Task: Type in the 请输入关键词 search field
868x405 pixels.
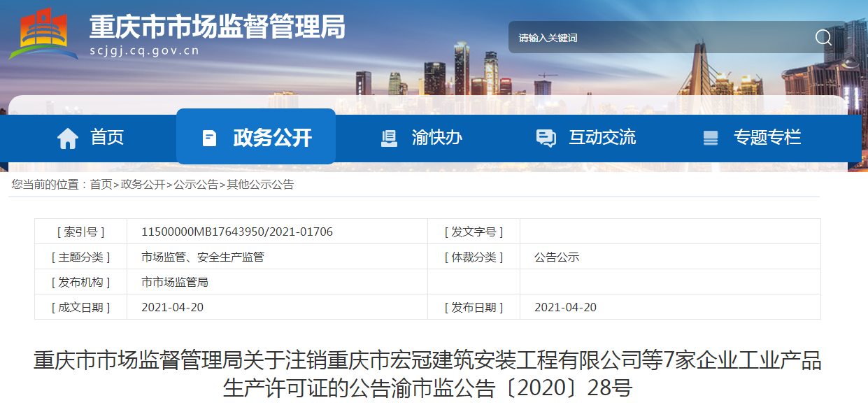Action: click(x=657, y=38)
